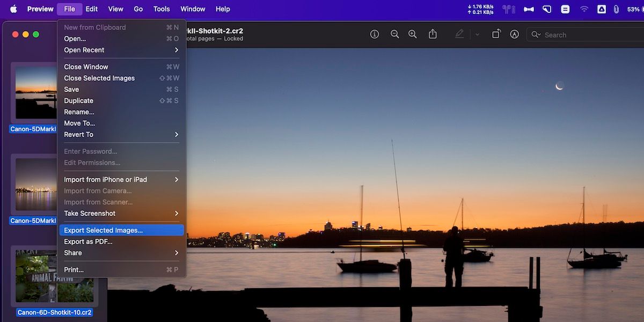Show the Markup toolbar icon

[x=515, y=34]
